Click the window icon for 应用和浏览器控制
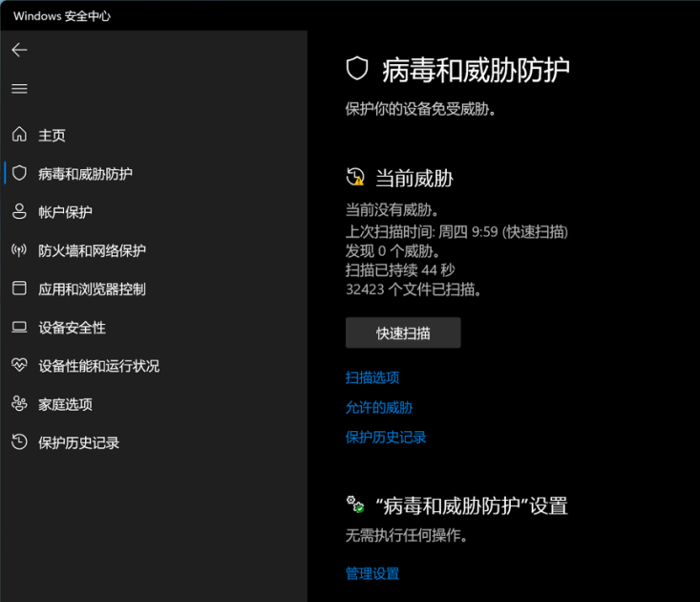Viewport: 700px width, 602px height. pos(19,289)
